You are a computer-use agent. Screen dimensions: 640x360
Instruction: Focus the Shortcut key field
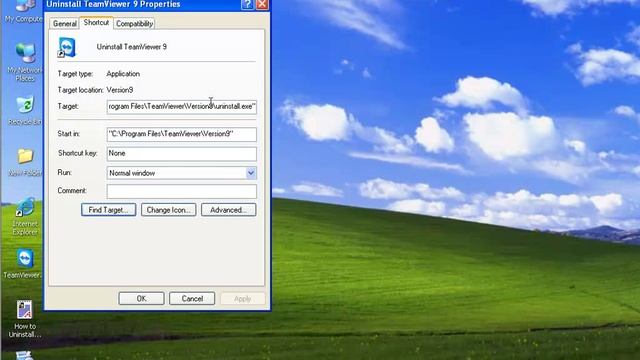tap(182, 153)
